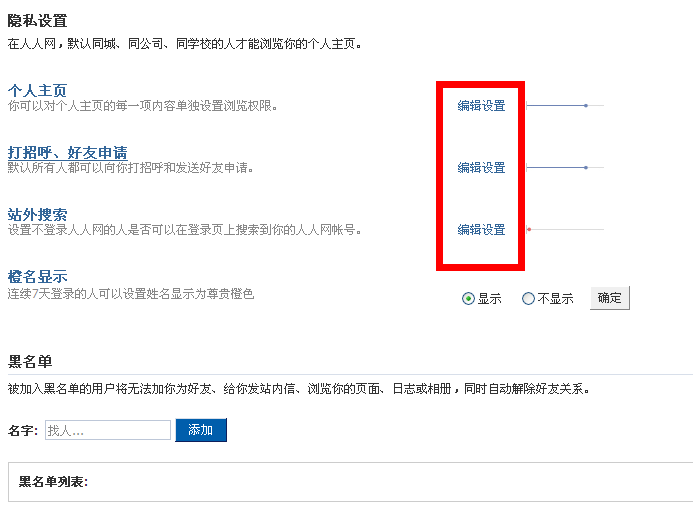693x527 pixels.
Task: Click the 打招呼 privacy slider handle
Action: point(586,168)
